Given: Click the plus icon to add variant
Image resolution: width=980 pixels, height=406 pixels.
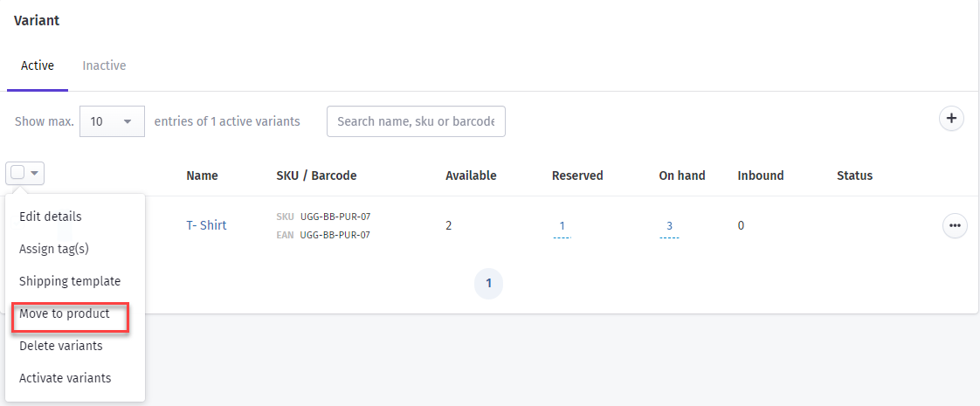Looking at the screenshot, I should click(x=951, y=119).
